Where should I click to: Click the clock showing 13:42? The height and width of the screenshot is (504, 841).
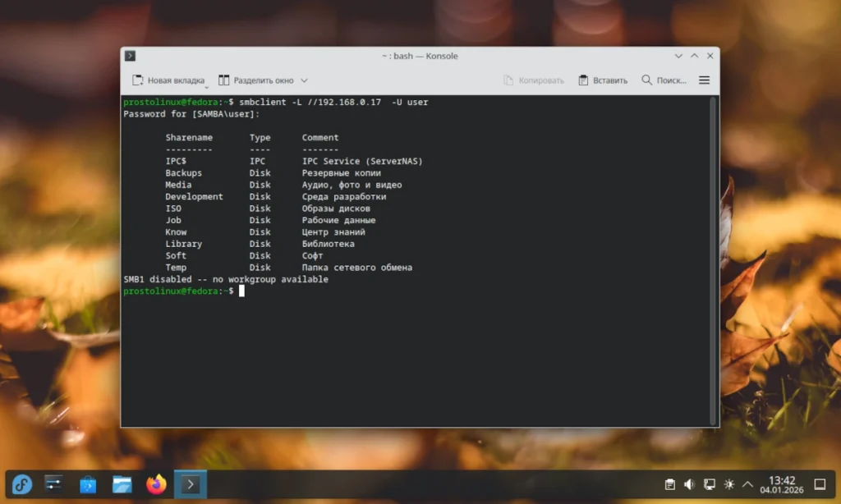coord(782,484)
